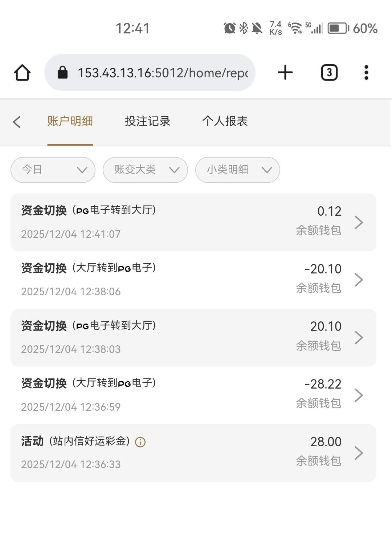This screenshot has width=392, height=536.
Task: Tap the battery icon in status bar
Action: coord(338,28)
